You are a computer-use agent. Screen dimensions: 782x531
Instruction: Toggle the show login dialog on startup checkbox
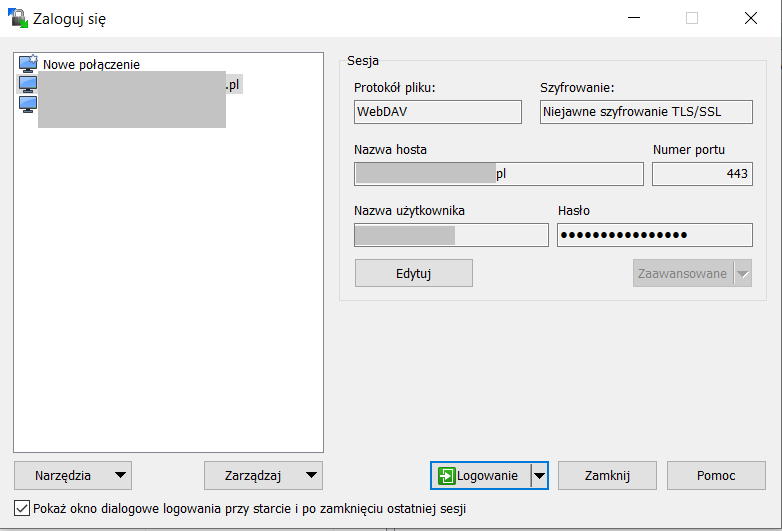click(23, 508)
